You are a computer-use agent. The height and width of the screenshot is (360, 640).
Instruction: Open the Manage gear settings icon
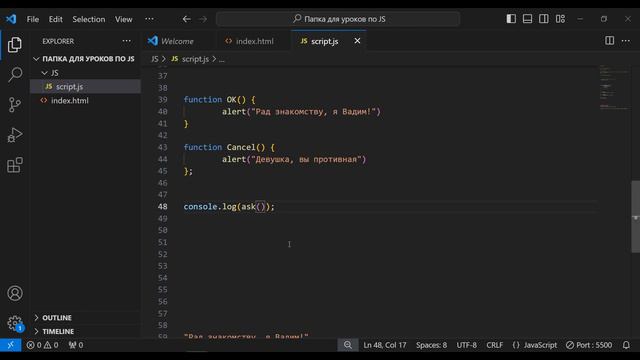(15, 323)
